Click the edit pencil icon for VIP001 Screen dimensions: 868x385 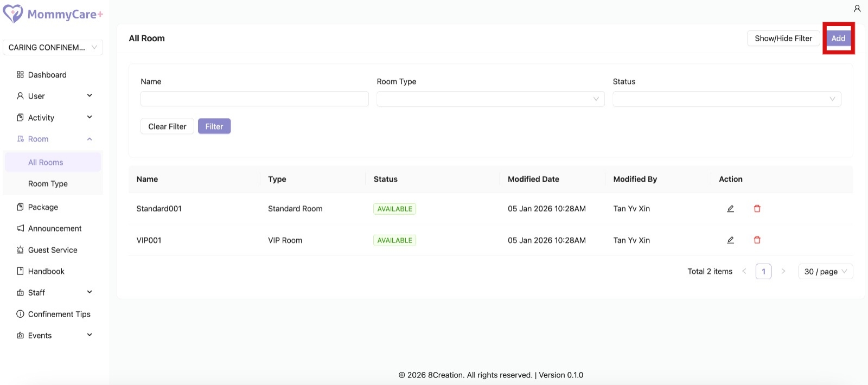(730, 240)
